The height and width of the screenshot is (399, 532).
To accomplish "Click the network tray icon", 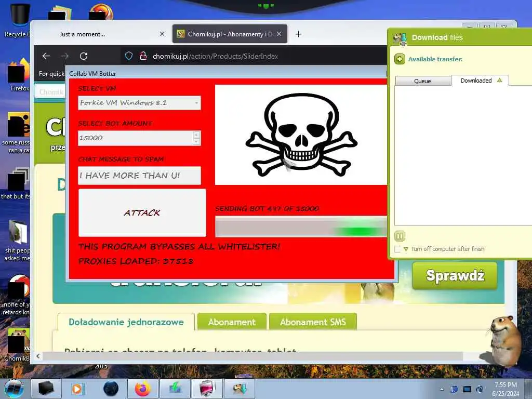I will pyautogui.click(x=467, y=389).
